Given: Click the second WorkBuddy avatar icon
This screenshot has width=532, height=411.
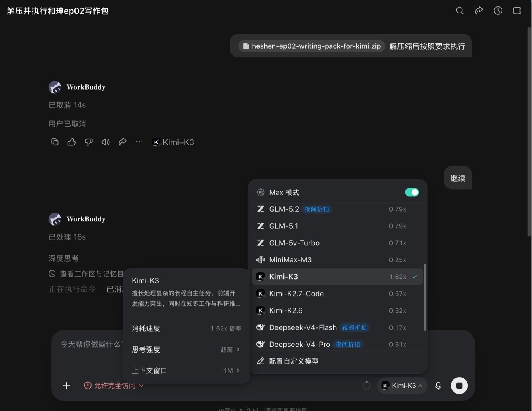Looking at the screenshot, I should (55, 219).
